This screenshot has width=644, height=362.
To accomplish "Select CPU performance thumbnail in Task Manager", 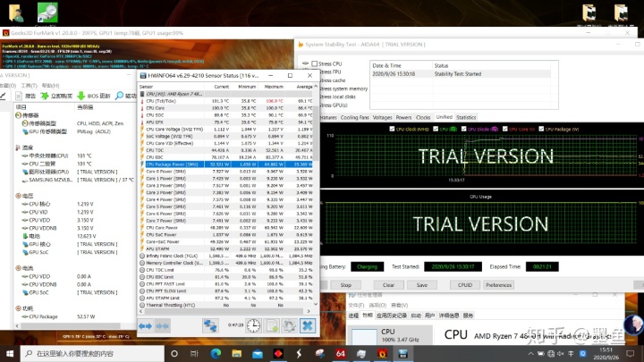I will (x=389, y=335).
